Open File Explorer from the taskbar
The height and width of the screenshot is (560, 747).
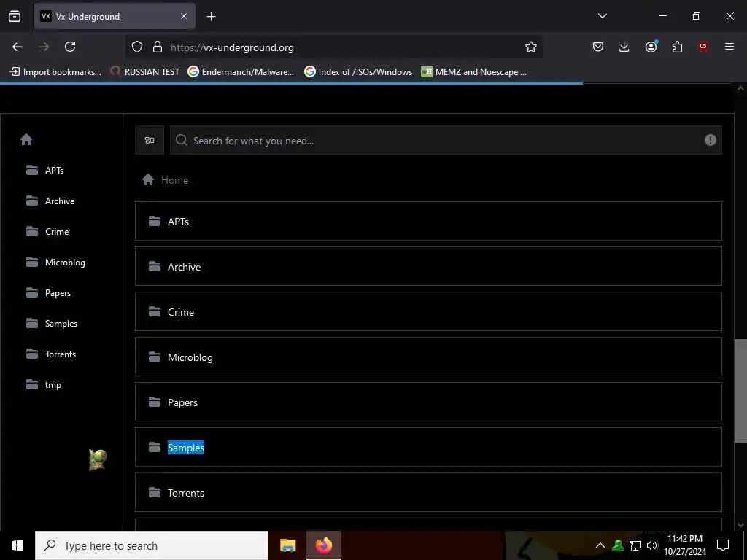pos(287,545)
